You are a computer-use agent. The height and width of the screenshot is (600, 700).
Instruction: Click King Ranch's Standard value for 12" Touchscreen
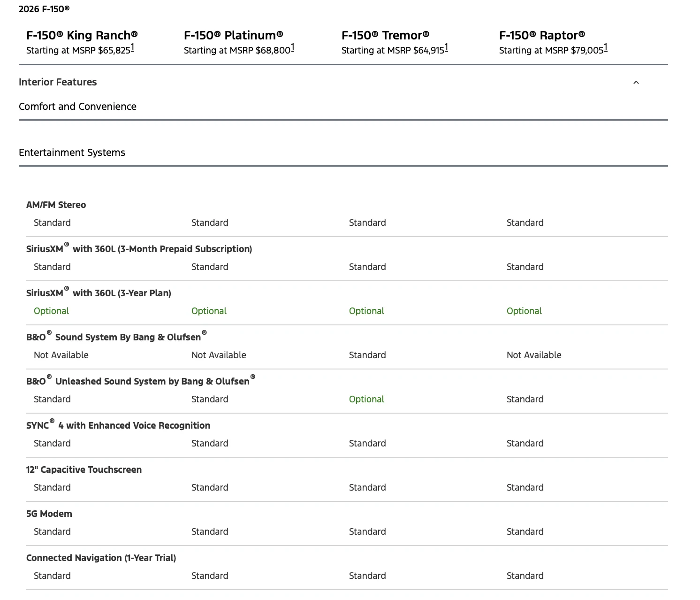tap(52, 488)
